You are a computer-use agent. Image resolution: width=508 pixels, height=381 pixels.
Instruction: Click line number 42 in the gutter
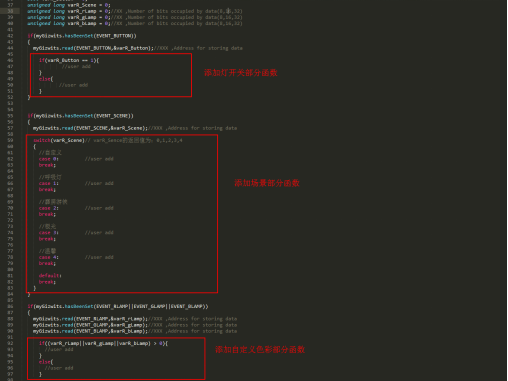[10, 36]
